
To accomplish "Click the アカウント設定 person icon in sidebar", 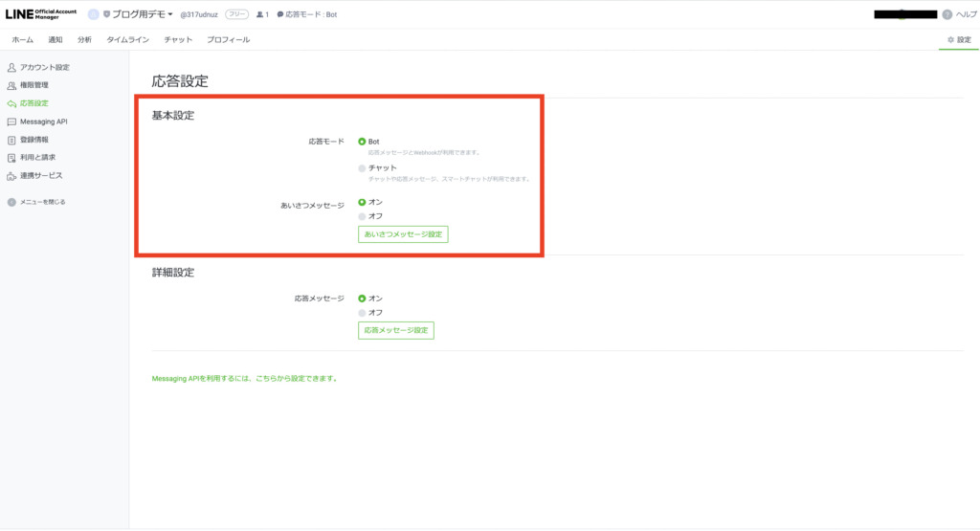I will click(11, 68).
